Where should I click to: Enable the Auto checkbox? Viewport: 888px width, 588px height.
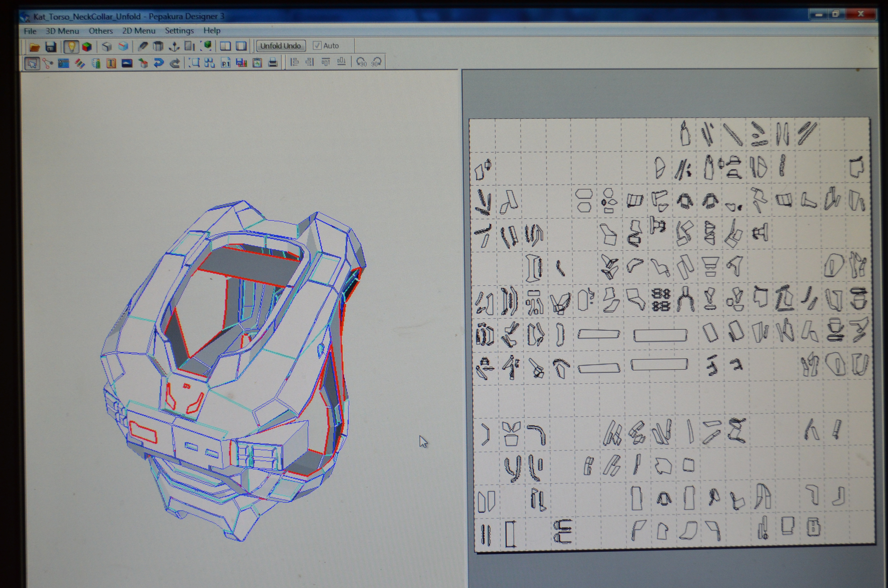(317, 46)
